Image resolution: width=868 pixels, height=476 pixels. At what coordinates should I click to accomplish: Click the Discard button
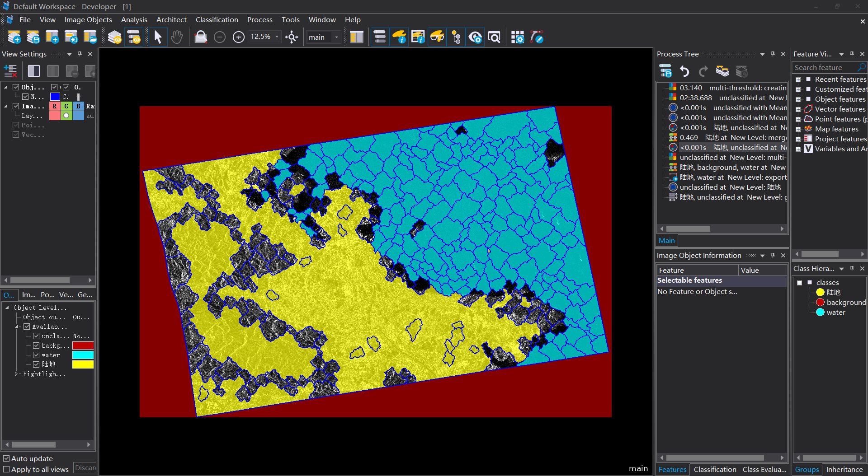[x=85, y=468]
